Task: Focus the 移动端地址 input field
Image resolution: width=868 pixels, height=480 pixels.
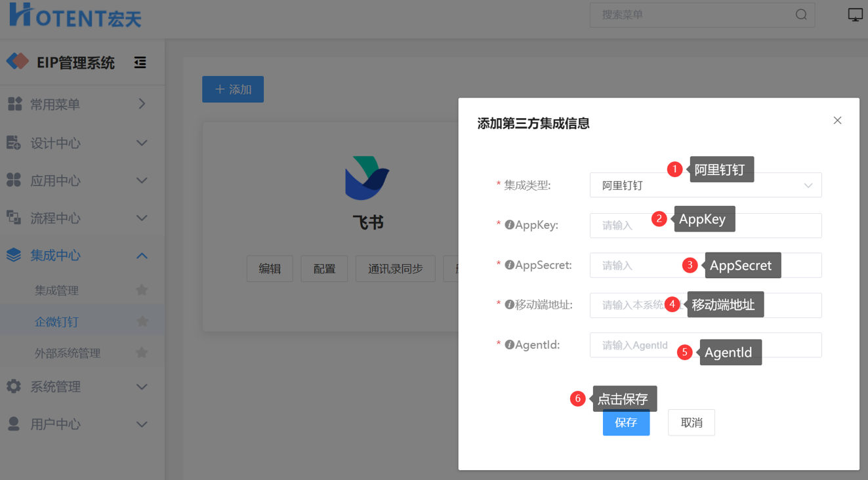Action: (705, 305)
